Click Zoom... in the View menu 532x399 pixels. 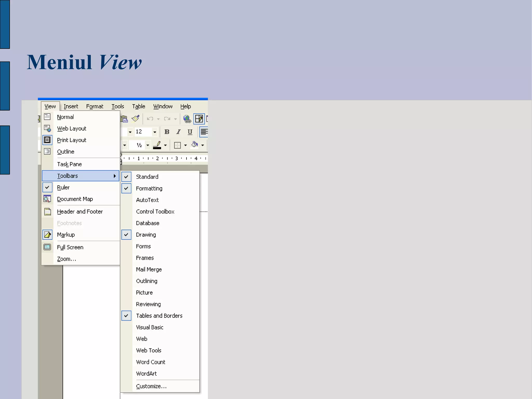(66, 259)
